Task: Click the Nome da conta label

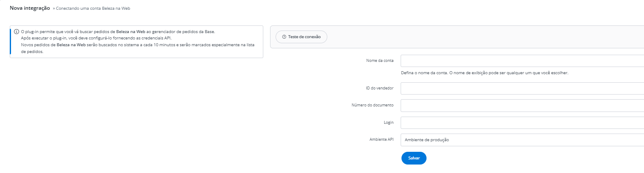Action: (x=379, y=61)
